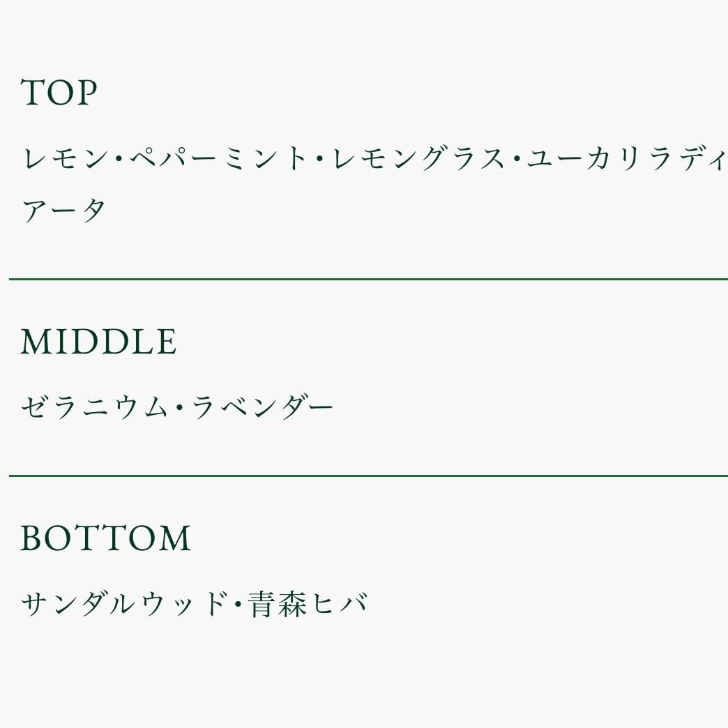This screenshot has width=728, height=728.
Task: Click the ゼラニウム text
Action: click(94, 407)
